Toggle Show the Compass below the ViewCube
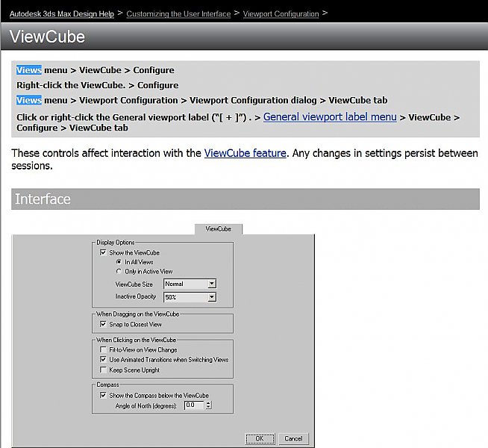Viewport: 488px width, 448px height. [103, 395]
